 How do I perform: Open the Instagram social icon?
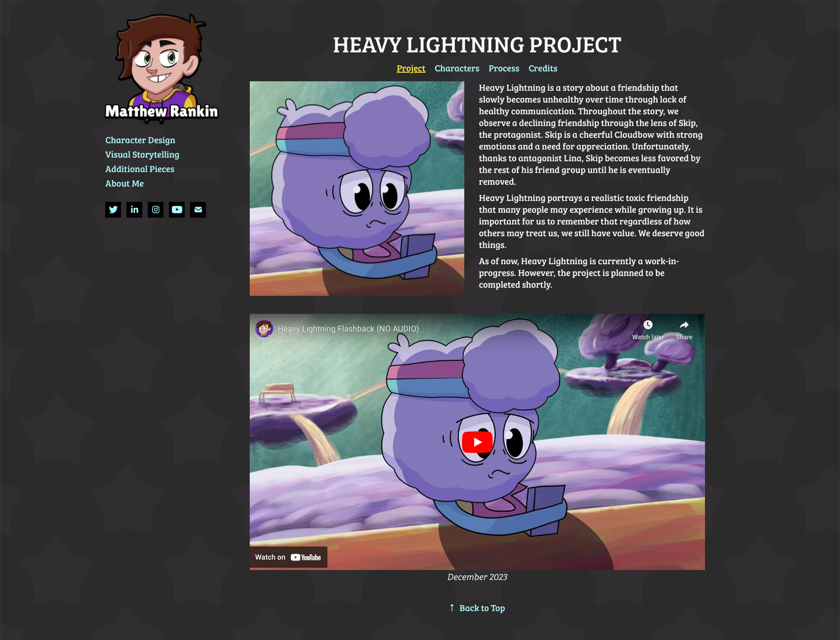[x=155, y=210]
